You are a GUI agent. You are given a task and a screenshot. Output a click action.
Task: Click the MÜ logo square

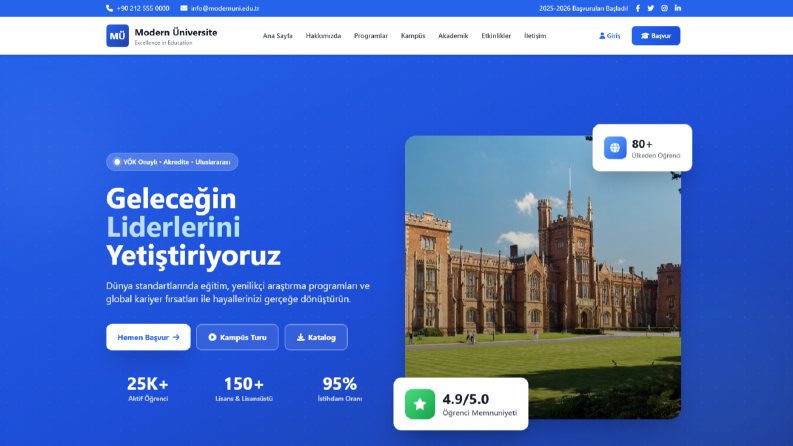(x=117, y=36)
